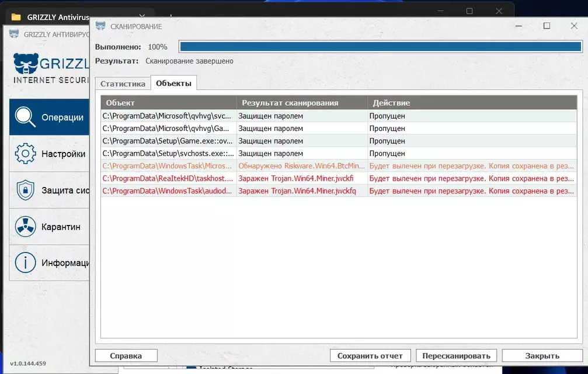Screen dimensions: 588x374
Task: Minimize the background GRIZZLY Antivirus window
Action: coord(441,11)
